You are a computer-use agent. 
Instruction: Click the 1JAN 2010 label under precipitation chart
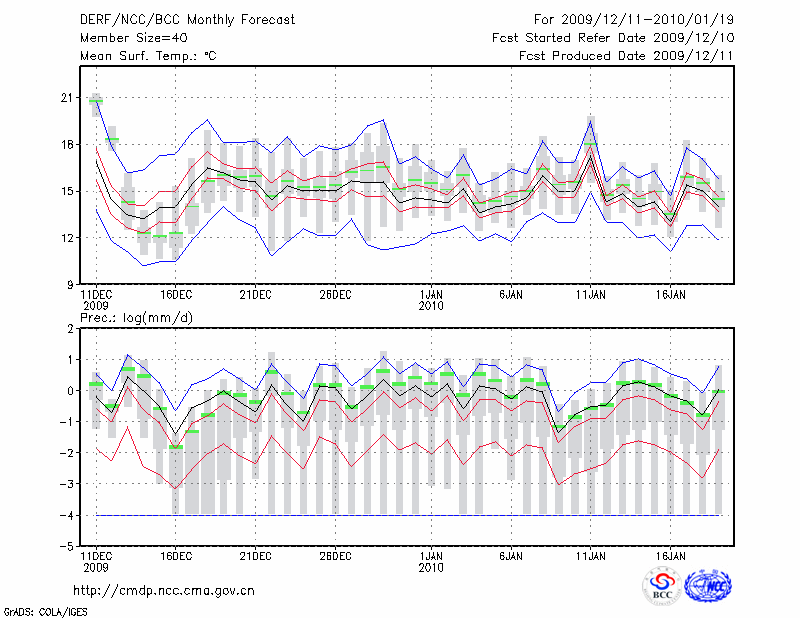point(431,561)
